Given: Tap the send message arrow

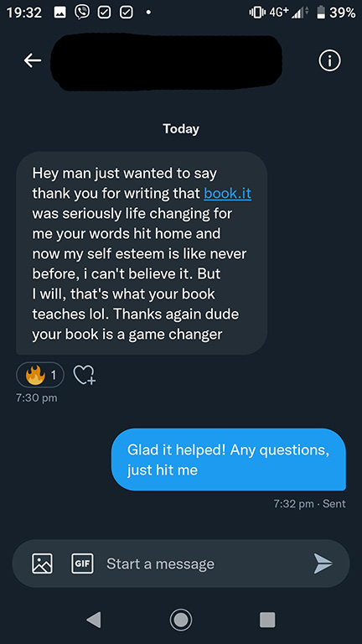Looking at the screenshot, I should (x=323, y=563).
